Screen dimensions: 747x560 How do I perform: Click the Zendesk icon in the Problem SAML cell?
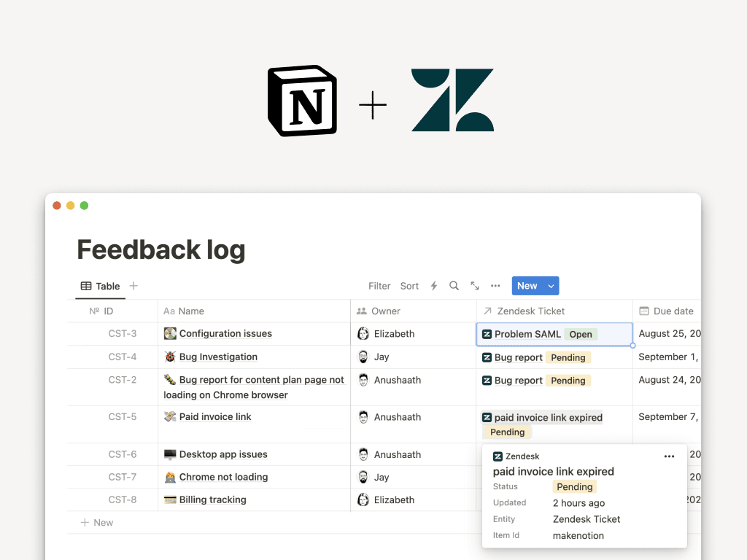coord(487,334)
